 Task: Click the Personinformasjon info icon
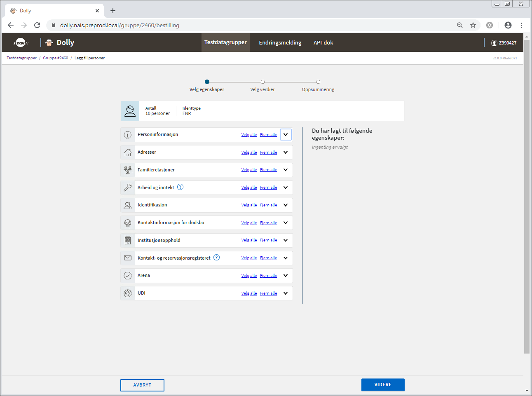tap(128, 135)
